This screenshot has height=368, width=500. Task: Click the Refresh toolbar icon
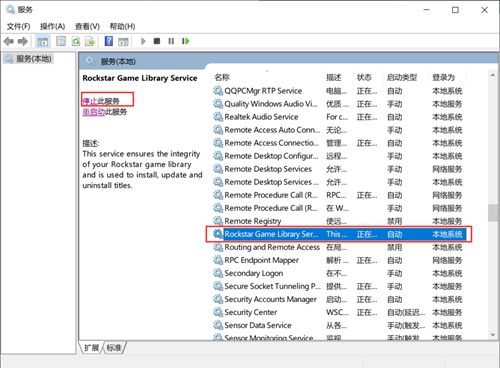(76, 41)
